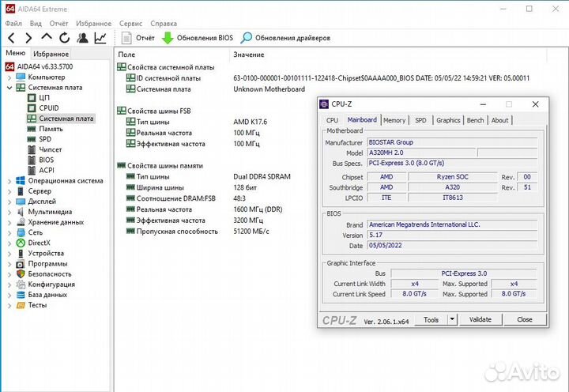This screenshot has height=392, width=569.
Task: Open the Вид menu
Action: [36, 23]
